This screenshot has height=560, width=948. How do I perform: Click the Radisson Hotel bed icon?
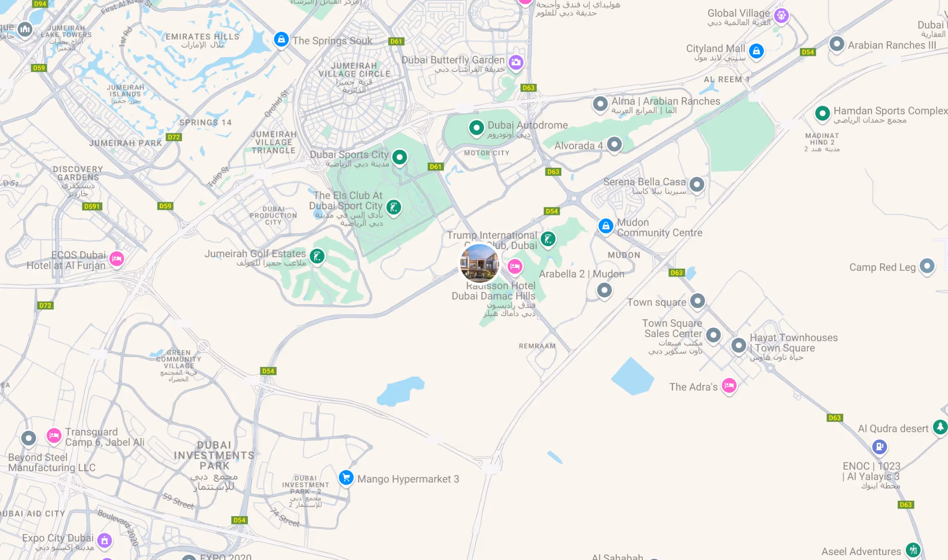[x=515, y=267]
